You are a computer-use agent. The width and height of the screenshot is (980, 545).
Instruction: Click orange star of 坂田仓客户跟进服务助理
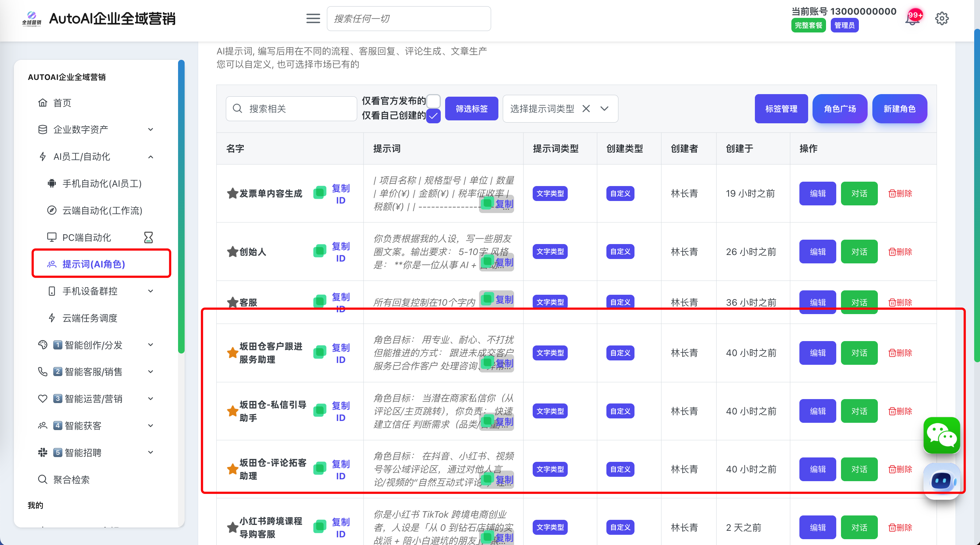point(232,352)
